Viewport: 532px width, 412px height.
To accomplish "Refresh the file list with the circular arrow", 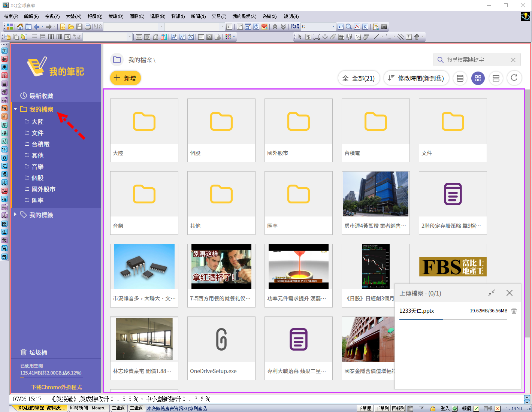I will (514, 78).
